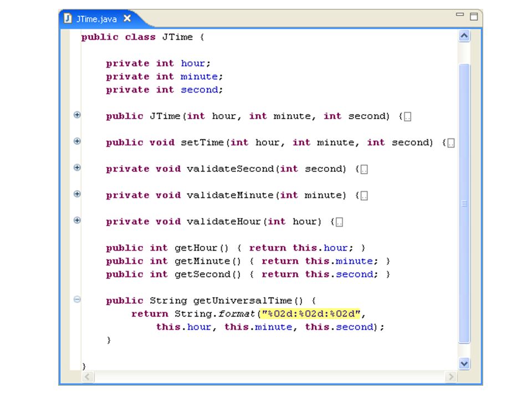Click 'this.hour' in the getHour return statement
The width and height of the screenshot is (532, 399).
click(320, 248)
